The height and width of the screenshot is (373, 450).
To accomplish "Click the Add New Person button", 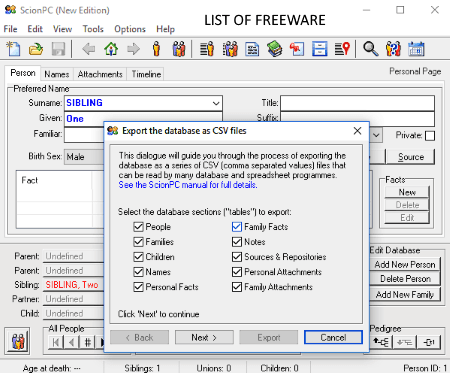I will [x=405, y=264].
